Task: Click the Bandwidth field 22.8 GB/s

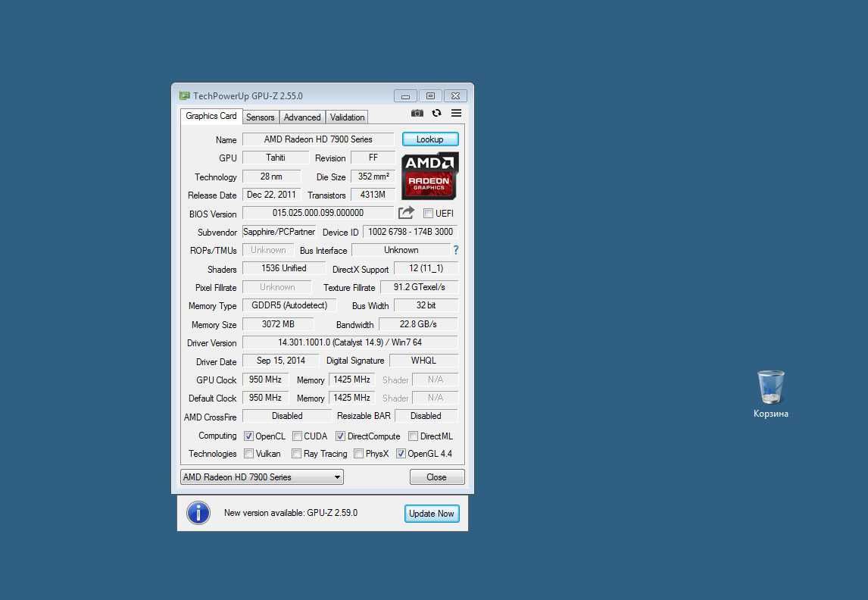Action: click(419, 324)
